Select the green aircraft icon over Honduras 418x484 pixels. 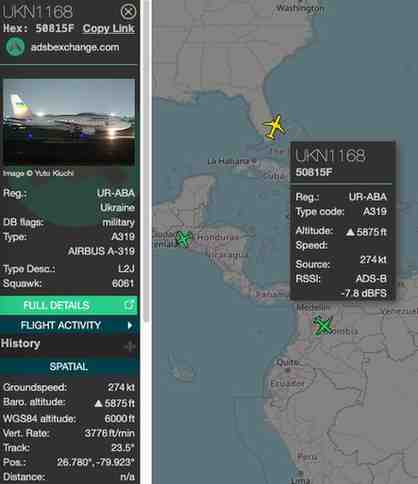[x=184, y=239]
